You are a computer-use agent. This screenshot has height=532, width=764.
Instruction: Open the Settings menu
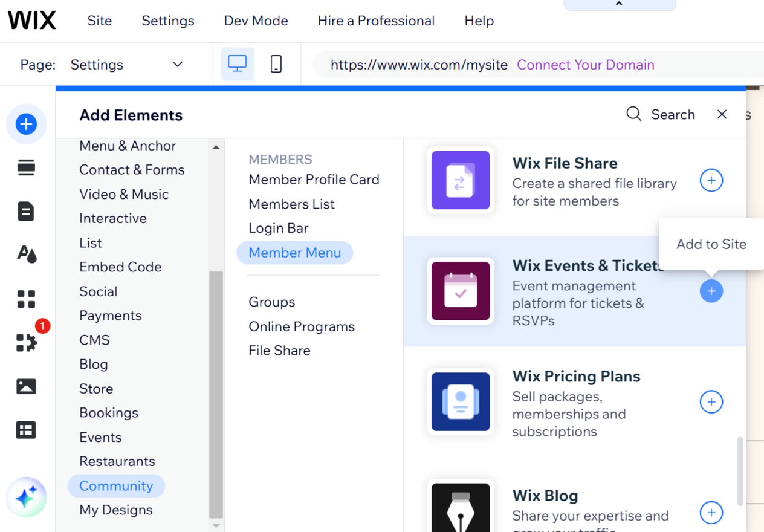pyautogui.click(x=168, y=21)
